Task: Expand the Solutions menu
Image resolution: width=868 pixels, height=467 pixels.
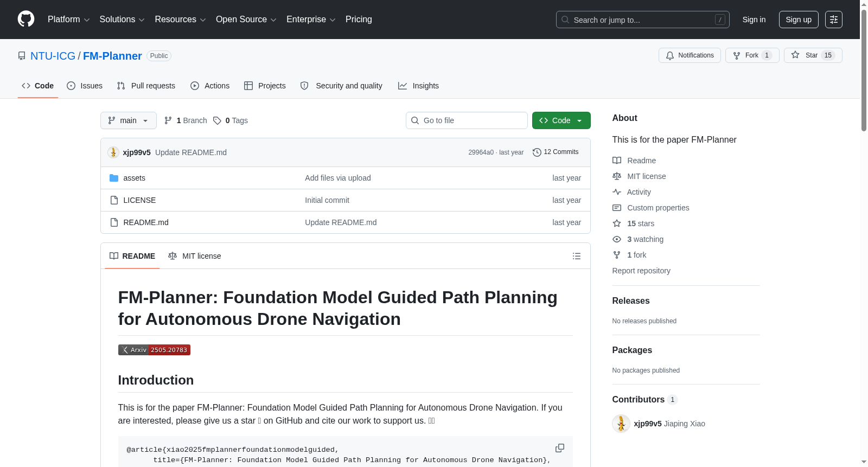Action: pos(122,20)
